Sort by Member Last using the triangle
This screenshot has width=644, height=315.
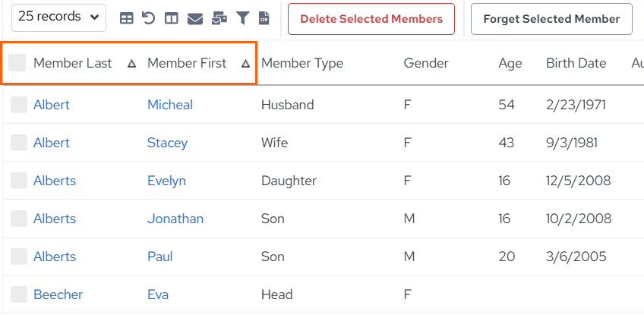click(x=131, y=64)
